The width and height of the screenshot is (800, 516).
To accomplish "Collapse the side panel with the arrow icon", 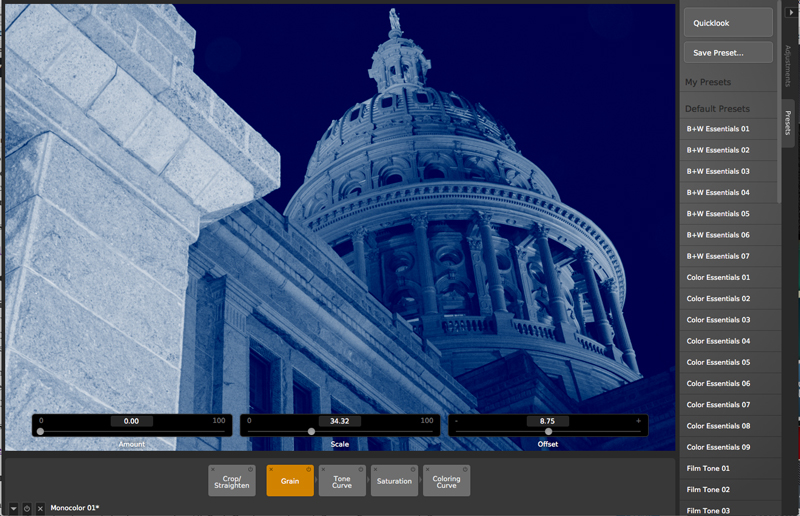I will tap(792, 12).
